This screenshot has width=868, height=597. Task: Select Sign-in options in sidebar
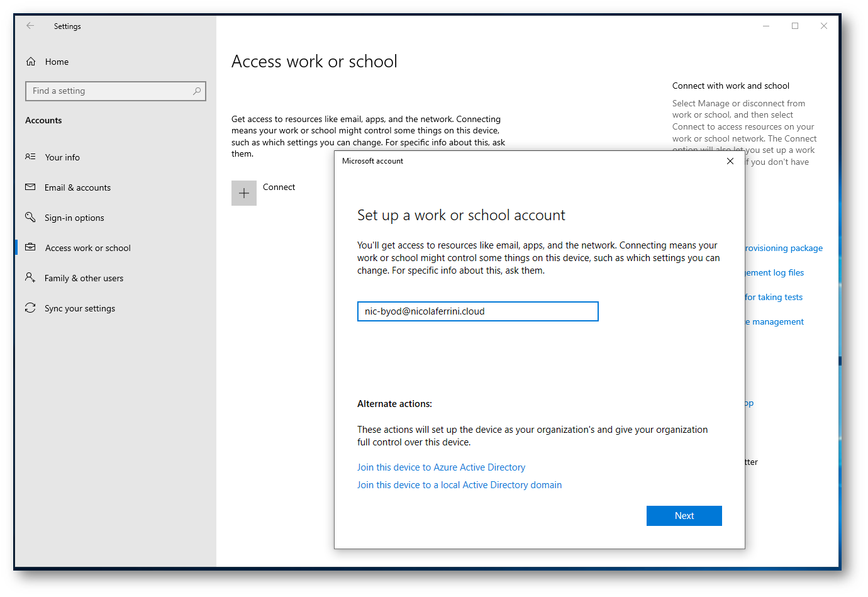pos(74,218)
